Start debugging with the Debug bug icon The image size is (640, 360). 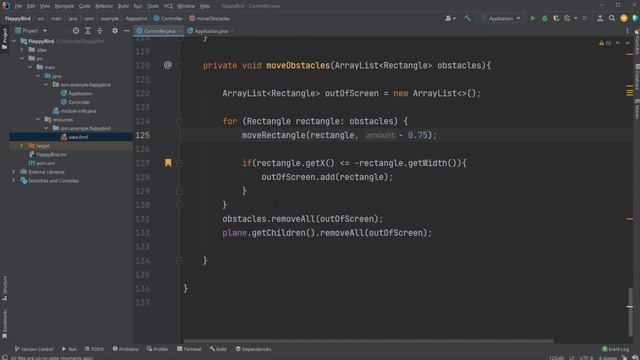click(x=544, y=18)
